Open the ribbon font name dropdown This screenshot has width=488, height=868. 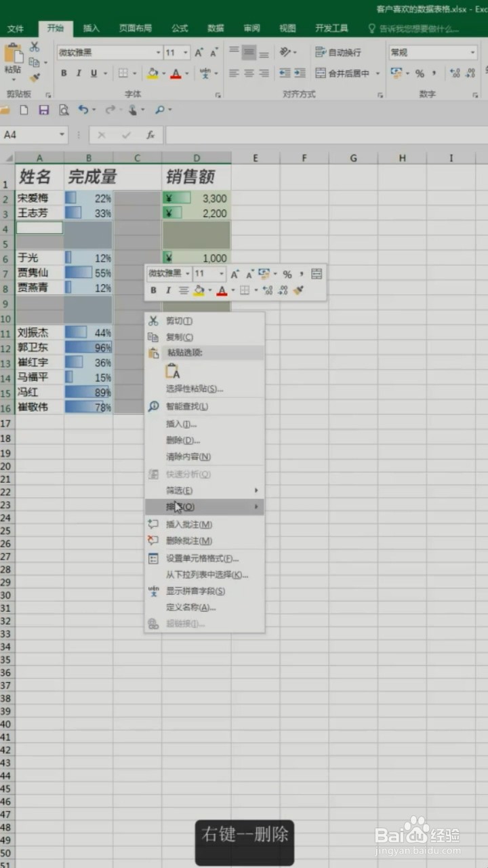(158, 52)
